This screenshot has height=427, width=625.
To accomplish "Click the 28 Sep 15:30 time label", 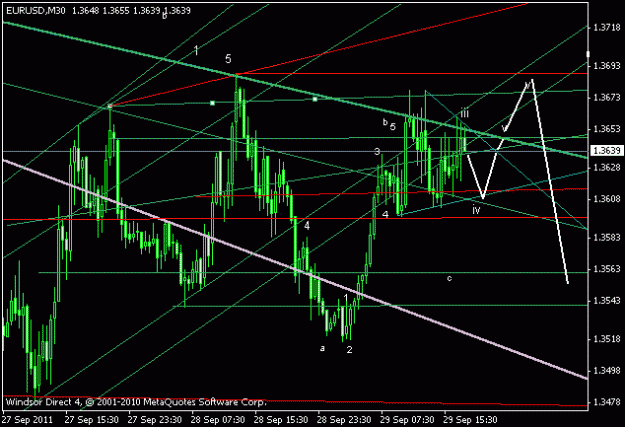I will pos(281,420).
